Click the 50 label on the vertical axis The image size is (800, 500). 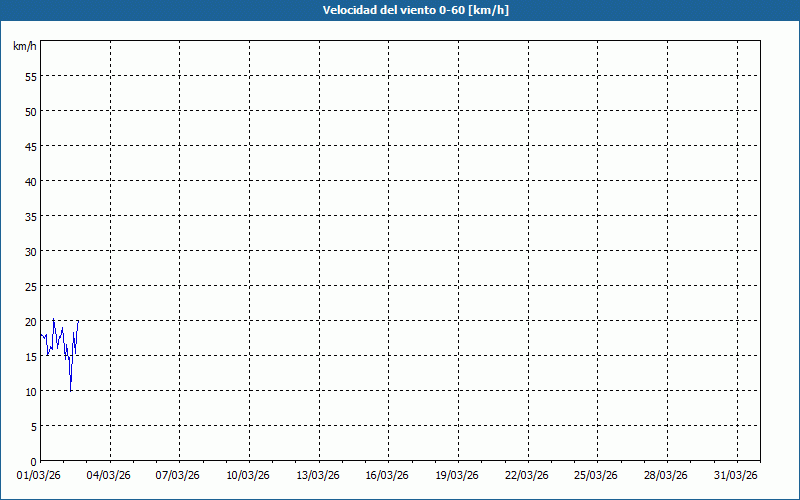click(30, 111)
